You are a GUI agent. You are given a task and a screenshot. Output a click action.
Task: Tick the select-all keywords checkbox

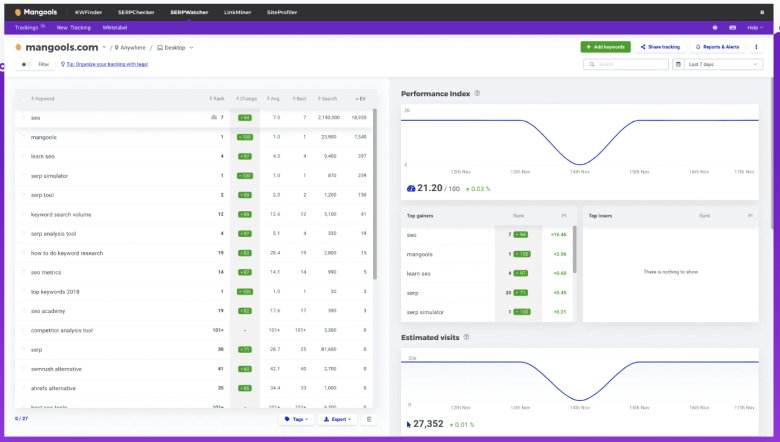[23, 98]
